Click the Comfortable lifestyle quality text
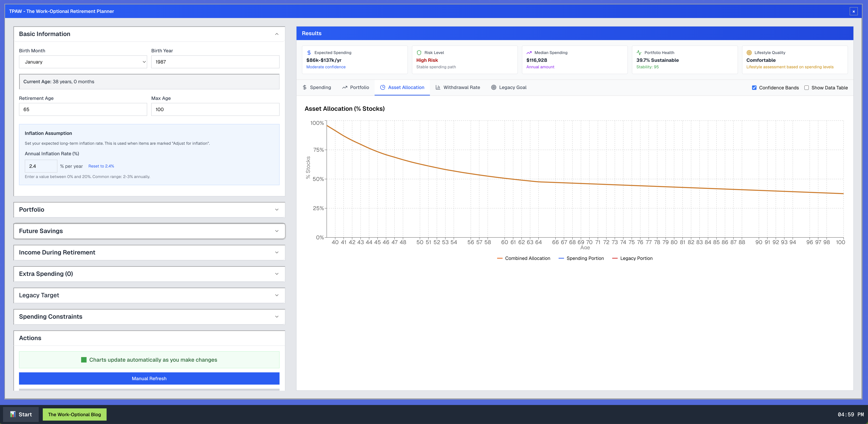The width and height of the screenshot is (868, 424). click(761, 60)
